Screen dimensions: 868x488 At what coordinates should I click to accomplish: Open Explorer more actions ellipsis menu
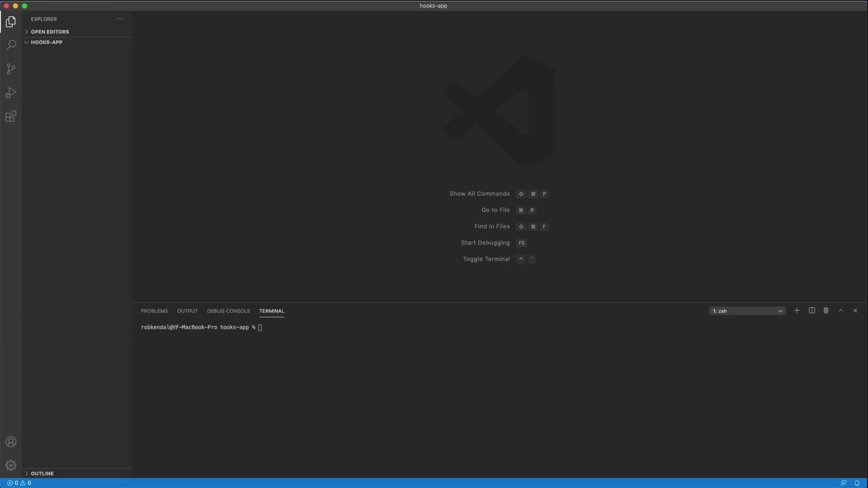coord(120,19)
